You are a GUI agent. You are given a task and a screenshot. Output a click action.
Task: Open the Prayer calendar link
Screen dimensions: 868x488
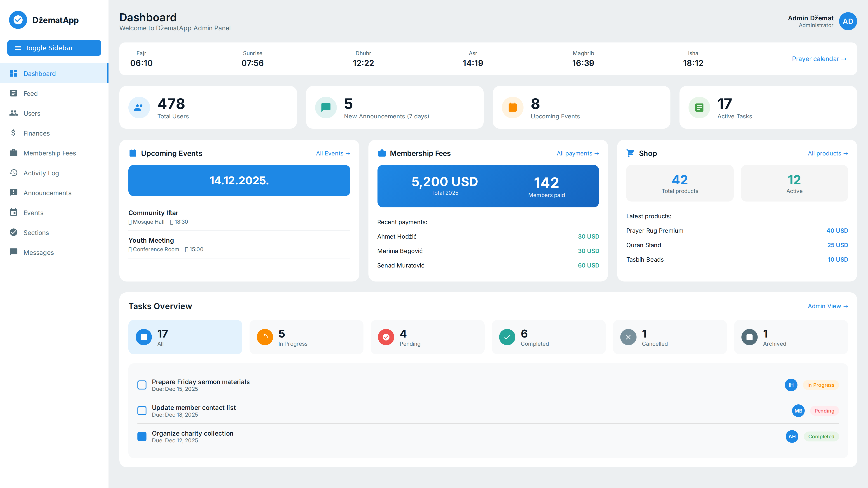pos(819,59)
